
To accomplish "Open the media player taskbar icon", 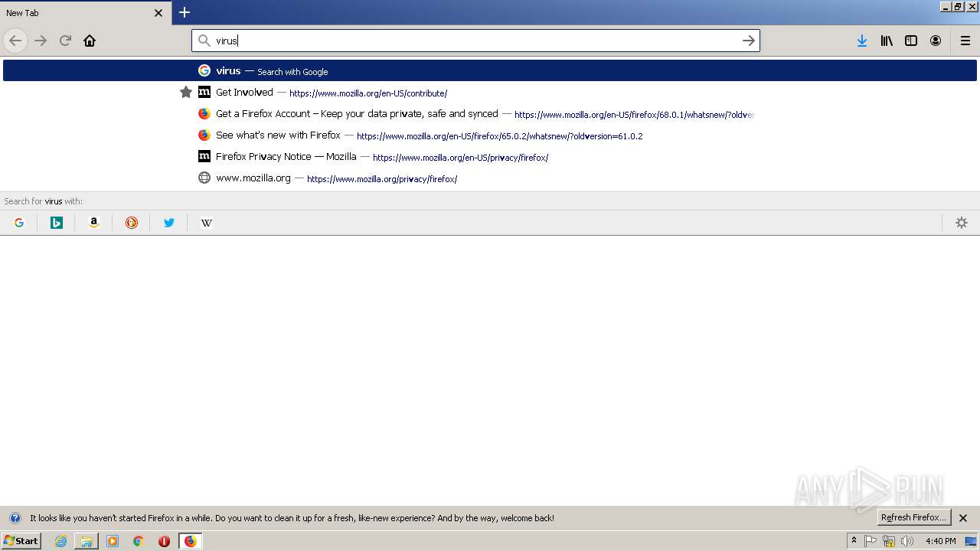I will tap(113, 541).
